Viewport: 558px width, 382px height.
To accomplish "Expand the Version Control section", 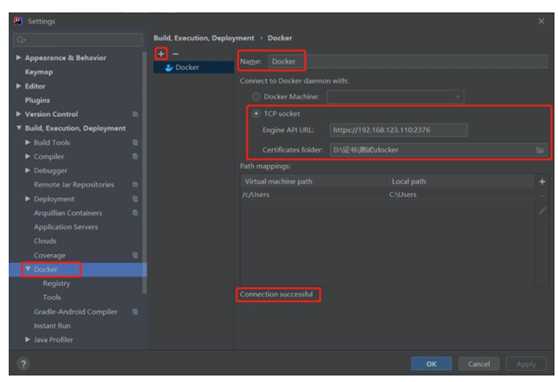I will tap(19, 114).
